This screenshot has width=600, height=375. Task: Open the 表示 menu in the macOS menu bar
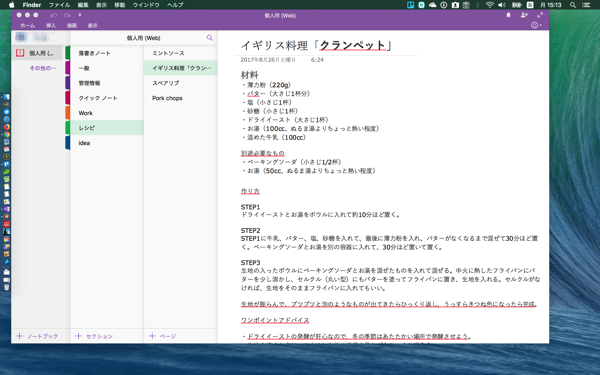click(x=101, y=5)
